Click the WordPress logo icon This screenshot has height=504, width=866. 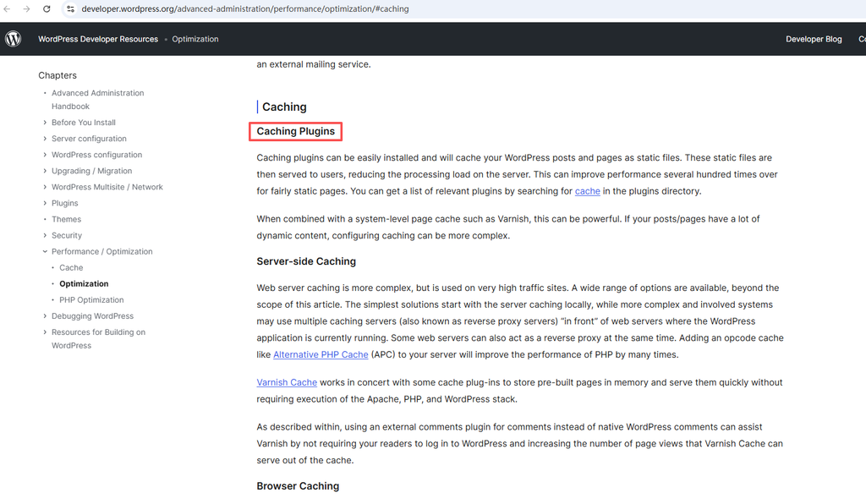(14, 39)
